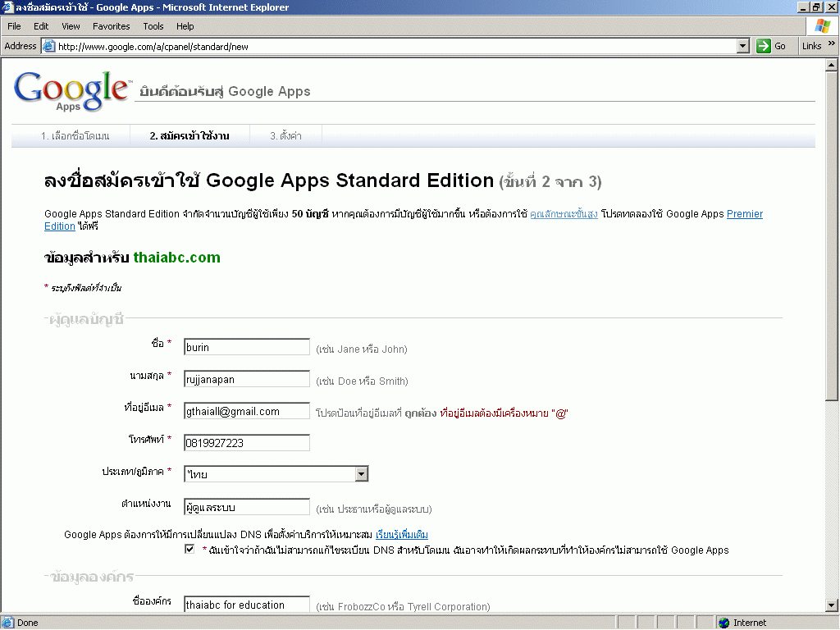Screen dimensions: 840x630
Task: Click the DNS learn more link
Action: [402, 535]
